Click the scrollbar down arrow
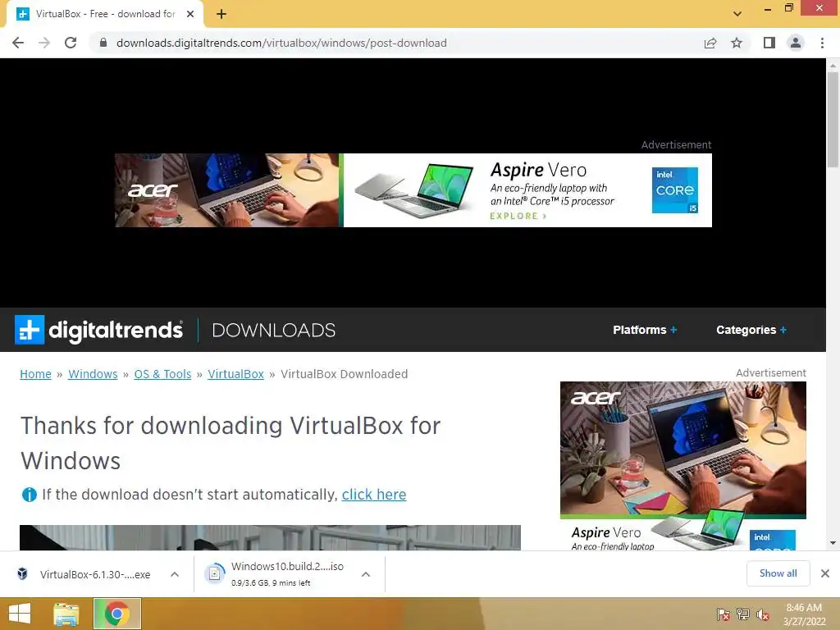The image size is (840, 630). (833, 543)
